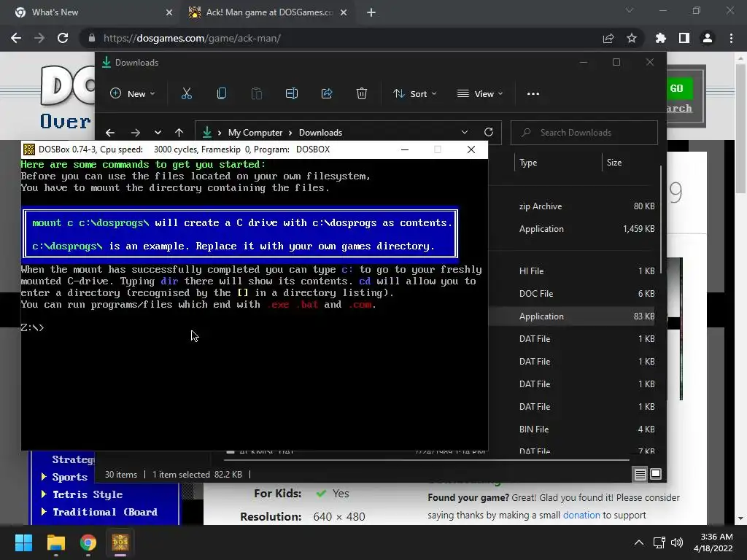This screenshot has width=747, height=560.
Task: Click the Delete trash icon in Downloads toolbar
Action: click(362, 94)
